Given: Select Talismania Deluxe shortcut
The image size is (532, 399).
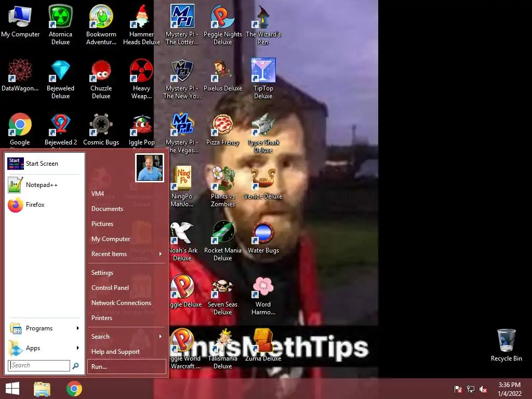Looking at the screenshot, I should [x=222, y=349].
